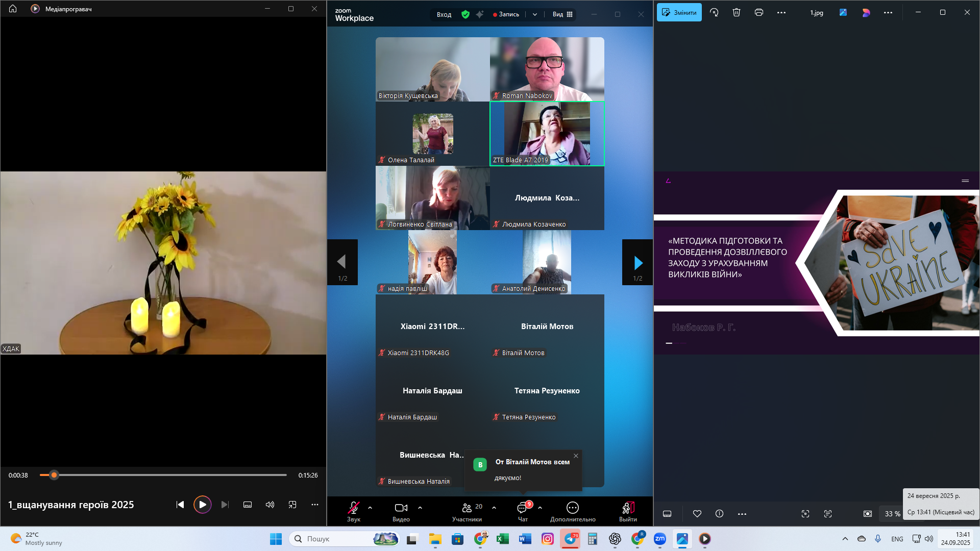Screen dimensions: 980x551
Task: Expand the audio options arrow next to Звук
Action: (370, 508)
